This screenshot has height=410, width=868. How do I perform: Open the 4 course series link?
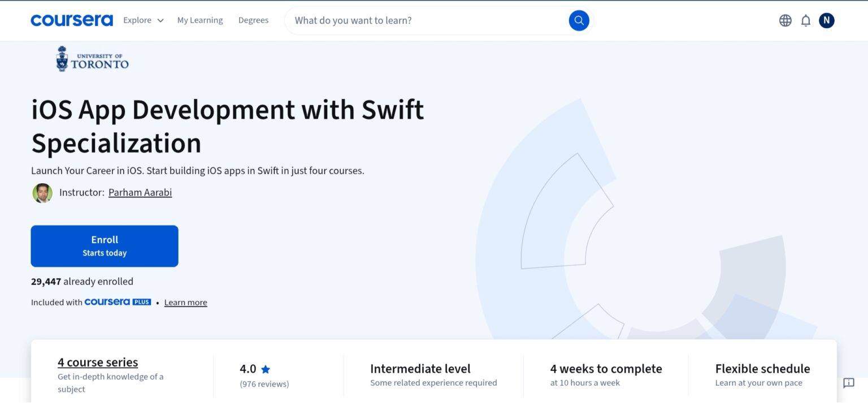[x=97, y=362]
